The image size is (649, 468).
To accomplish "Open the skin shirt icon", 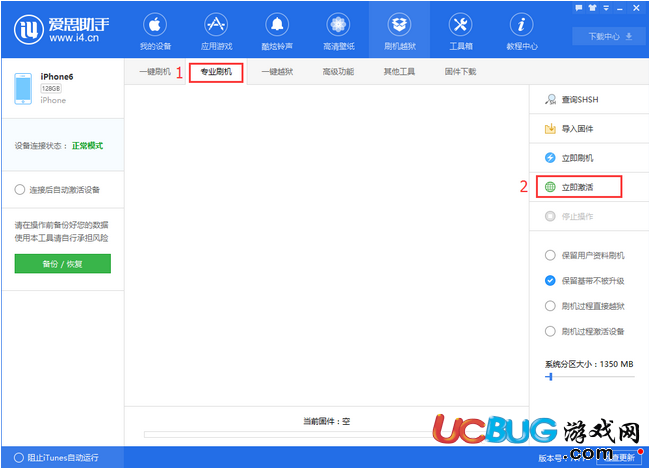I will click(x=592, y=8).
